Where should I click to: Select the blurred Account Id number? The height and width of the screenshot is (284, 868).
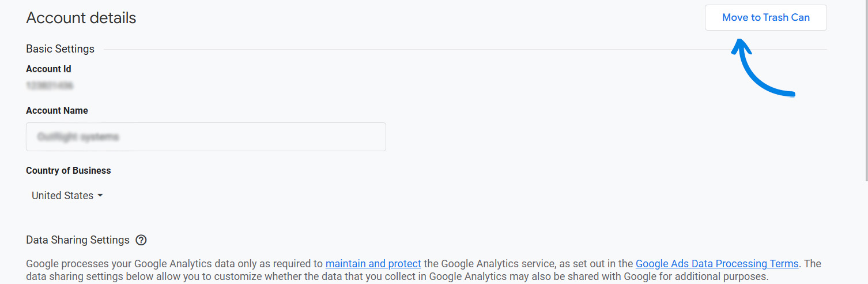(x=50, y=86)
